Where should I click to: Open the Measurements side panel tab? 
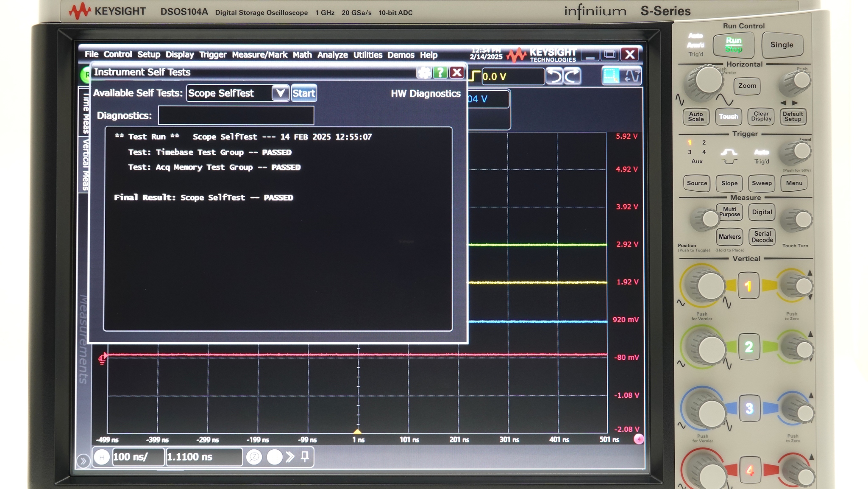(x=83, y=339)
